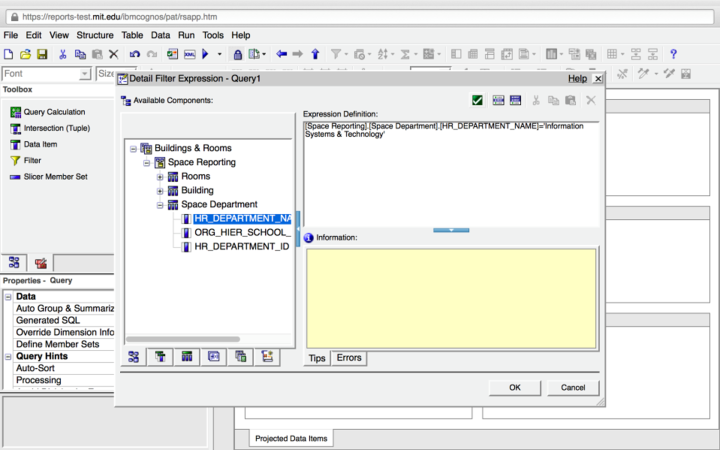
Task: Click the OK button
Action: 514,387
